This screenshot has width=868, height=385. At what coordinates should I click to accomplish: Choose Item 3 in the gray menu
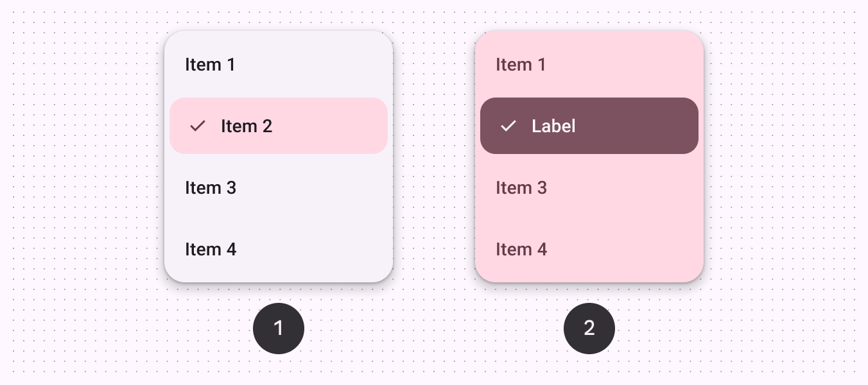pyautogui.click(x=211, y=188)
